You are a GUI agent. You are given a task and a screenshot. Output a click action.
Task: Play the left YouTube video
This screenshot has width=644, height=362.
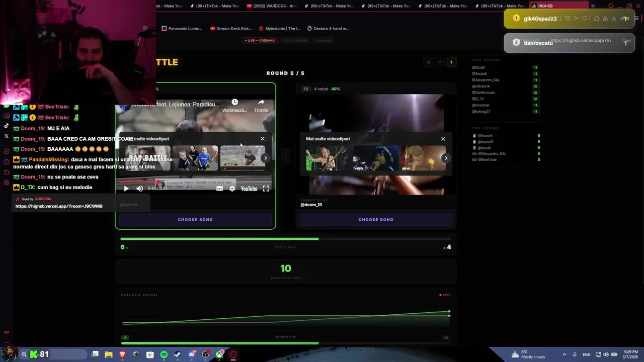[126, 189]
